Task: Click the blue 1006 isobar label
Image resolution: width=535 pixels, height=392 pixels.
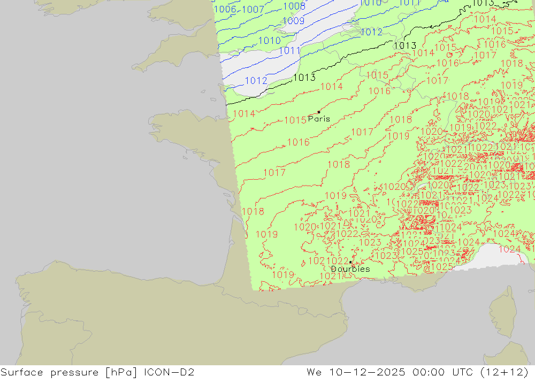Action: [x=225, y=9]
